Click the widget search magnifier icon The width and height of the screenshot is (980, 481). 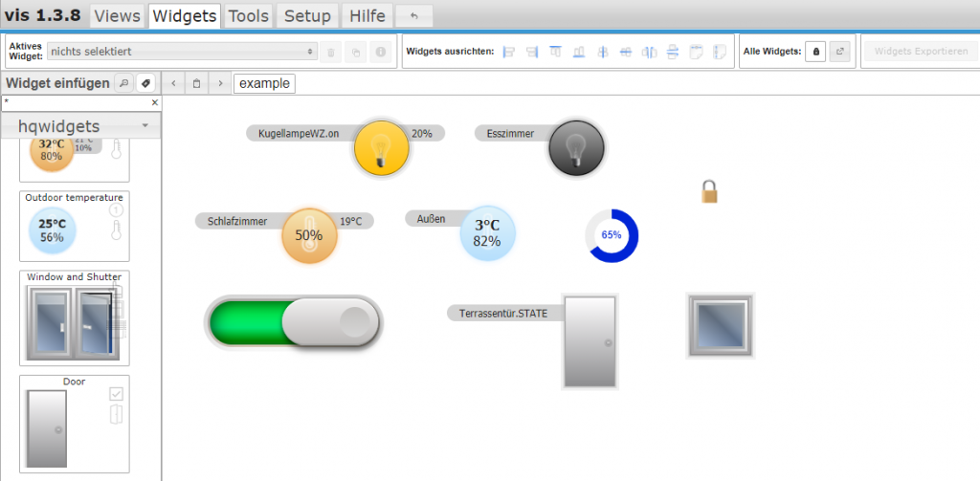(123, 83)
